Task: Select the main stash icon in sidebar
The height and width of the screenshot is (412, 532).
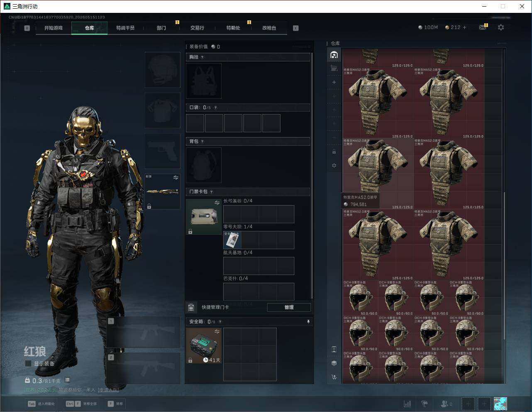Action: [x=334, y=55]
